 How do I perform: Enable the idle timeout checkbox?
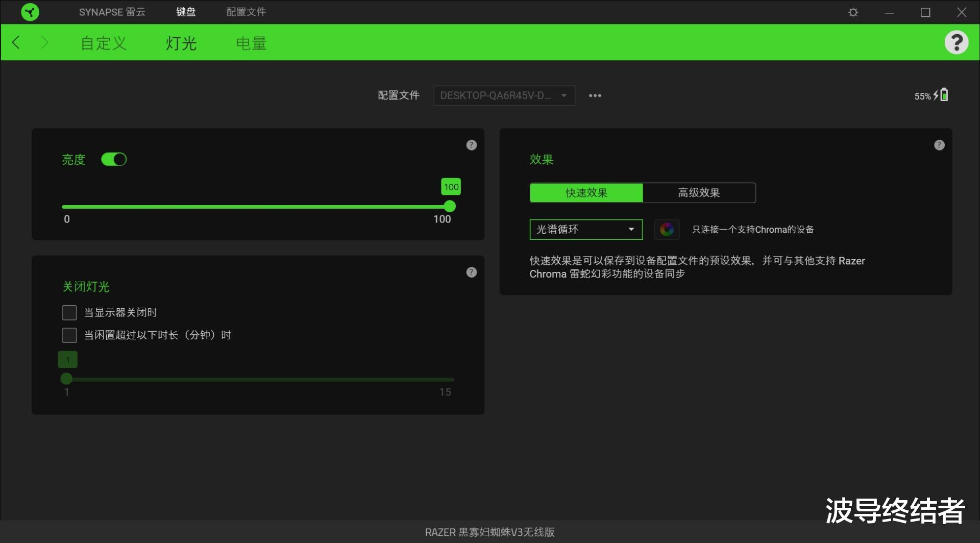(69, 335)
